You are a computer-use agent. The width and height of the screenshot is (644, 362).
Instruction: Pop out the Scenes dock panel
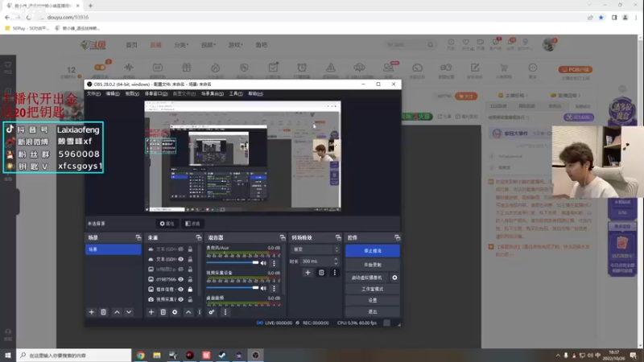(x=138, y=237)
